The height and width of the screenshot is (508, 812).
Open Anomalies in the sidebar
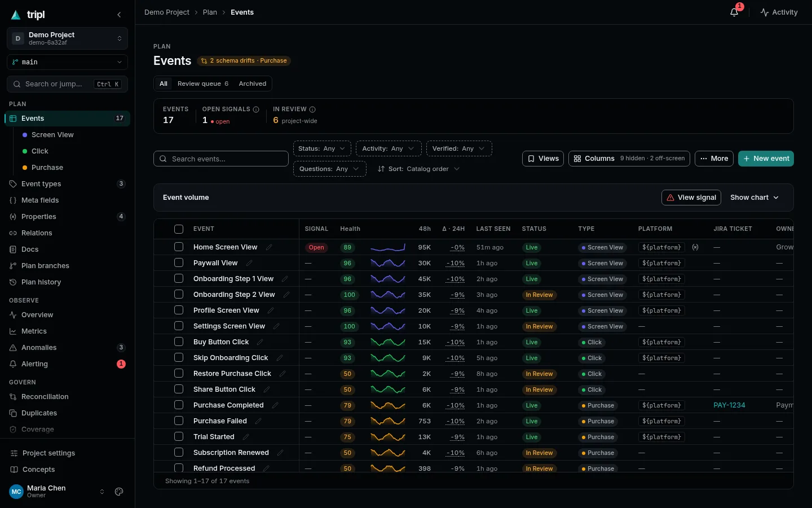67,348
